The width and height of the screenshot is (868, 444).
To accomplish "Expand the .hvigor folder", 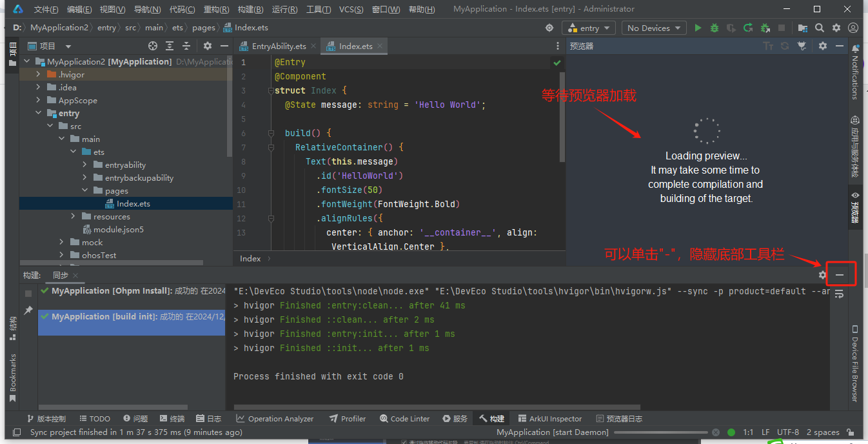I will coord(39,75).
